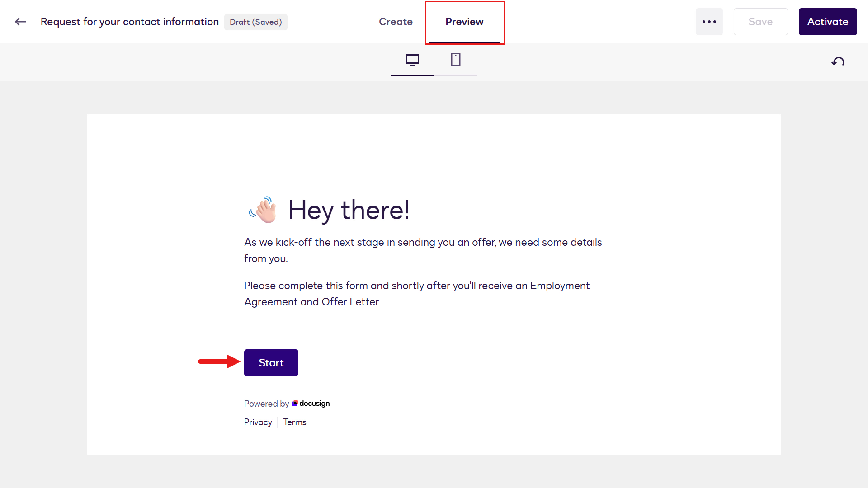Switch to desktop preview mode
Viewport: 868px width, 488px height.
pos(412,60)
